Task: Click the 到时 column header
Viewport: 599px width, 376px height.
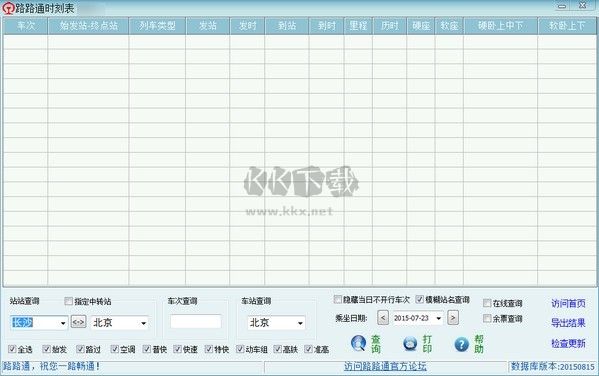Action: pyautogui.click(x=327, y=26)
